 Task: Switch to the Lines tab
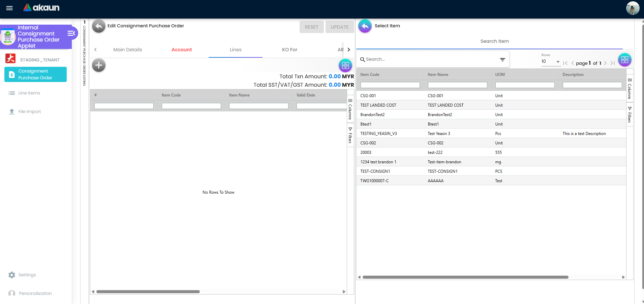coord(236,50)
